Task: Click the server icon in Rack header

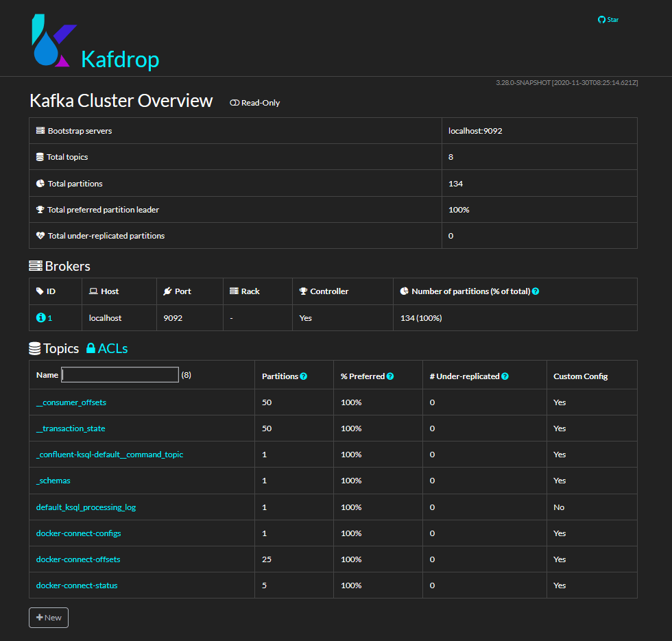Action: (x=234, y=291)
